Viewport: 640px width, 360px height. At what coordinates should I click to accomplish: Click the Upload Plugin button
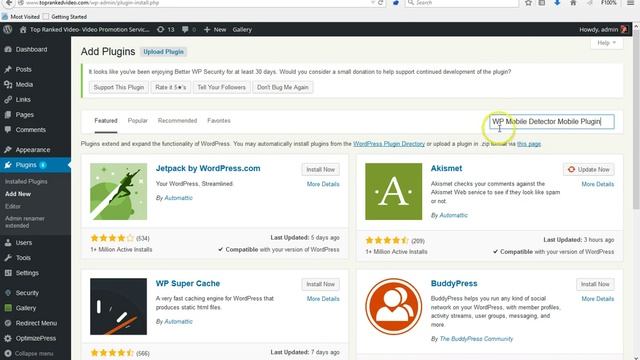163,52
